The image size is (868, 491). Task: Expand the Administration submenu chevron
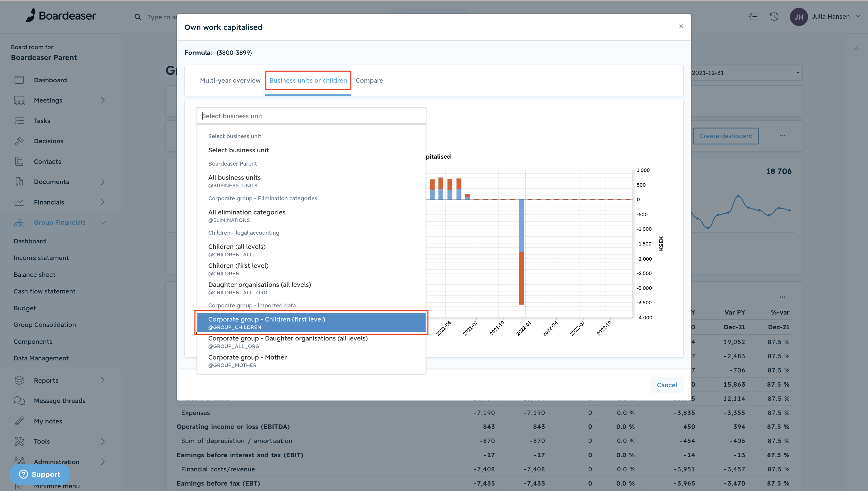(103, 462)
